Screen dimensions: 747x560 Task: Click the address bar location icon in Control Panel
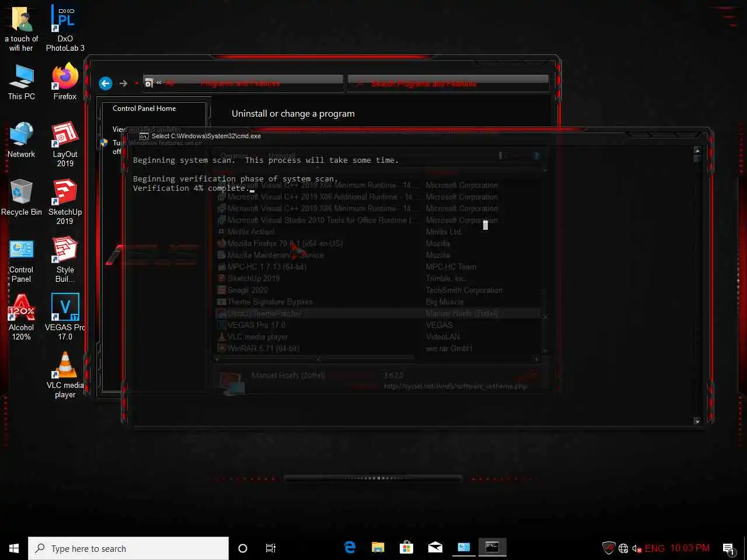pos(149,83)
